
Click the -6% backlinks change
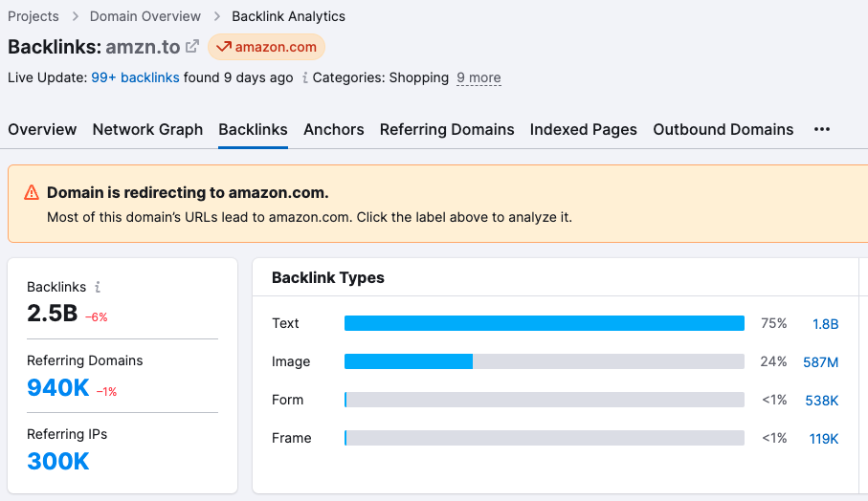(97, 317)
